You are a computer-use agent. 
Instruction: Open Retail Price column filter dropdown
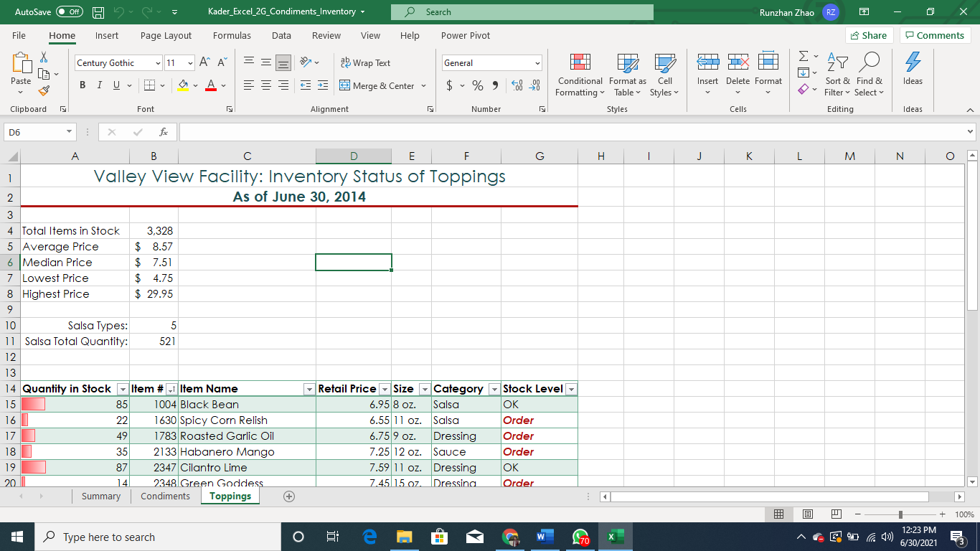point(385,389)
